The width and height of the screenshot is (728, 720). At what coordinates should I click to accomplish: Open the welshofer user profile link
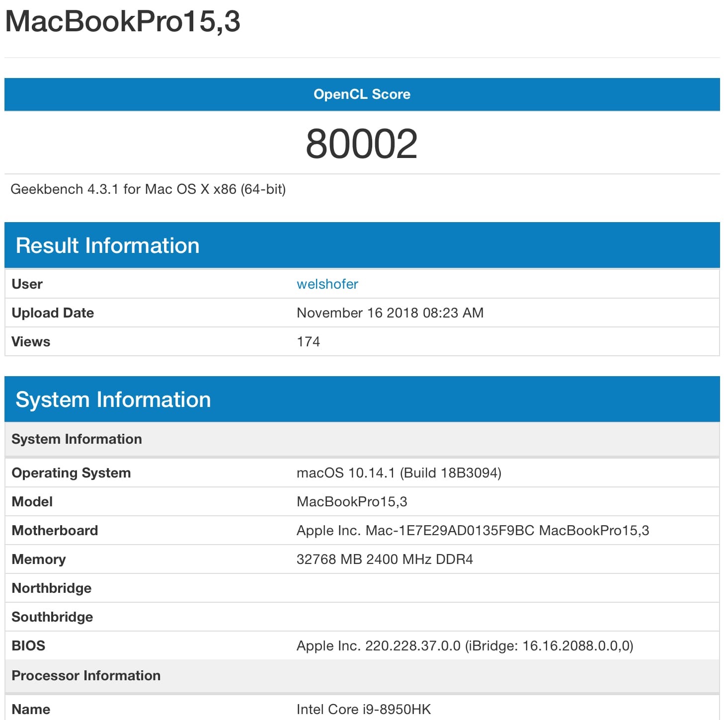(327, 284)
